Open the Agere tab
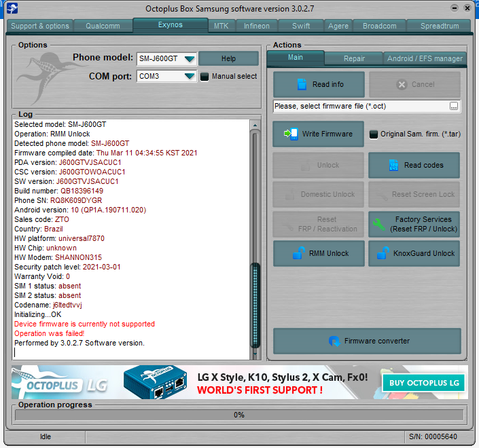 click(338, 26)
